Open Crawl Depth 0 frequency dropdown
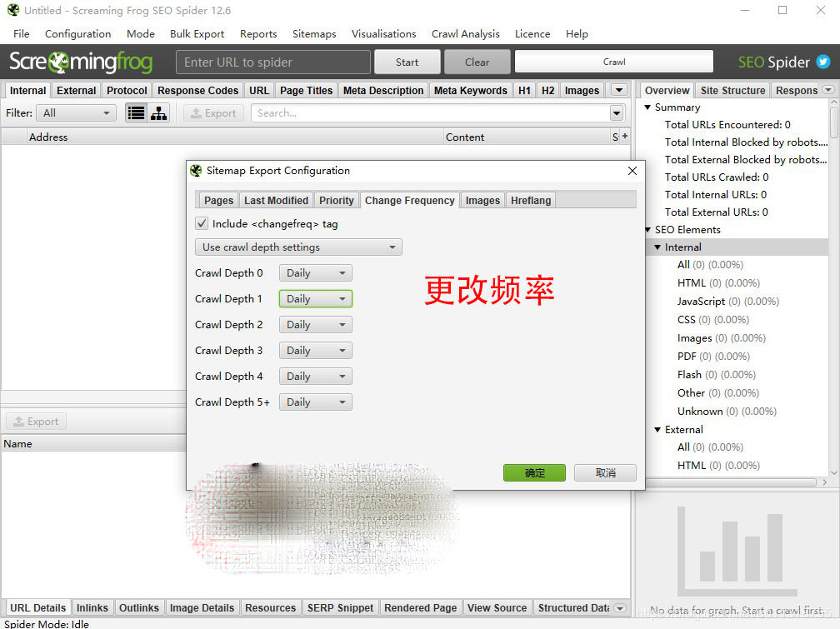Image resolution: width=840 pixels, height=629 pixels. point(315,273)
